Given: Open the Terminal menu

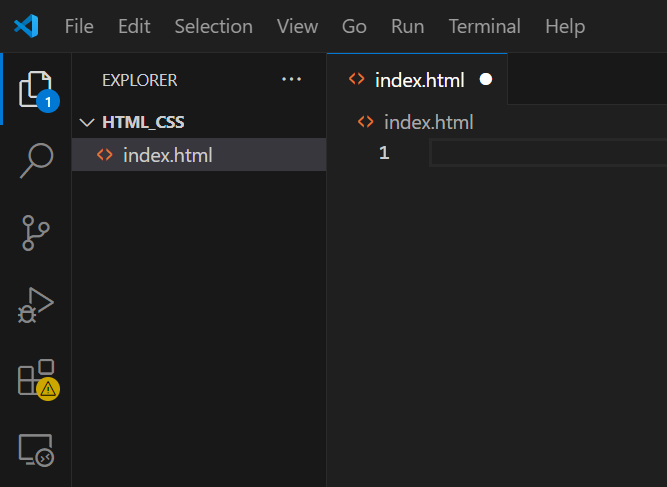Looking at the screenshot, I should tap(484, 26).
